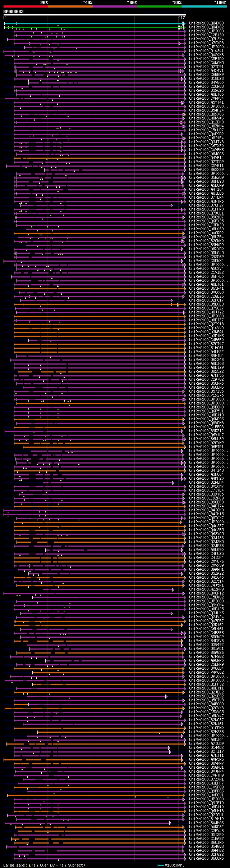This screenshot has height=868, width=230.
Task: Select the label UniRef100_Q9ARH1
Action: point(206,570)
